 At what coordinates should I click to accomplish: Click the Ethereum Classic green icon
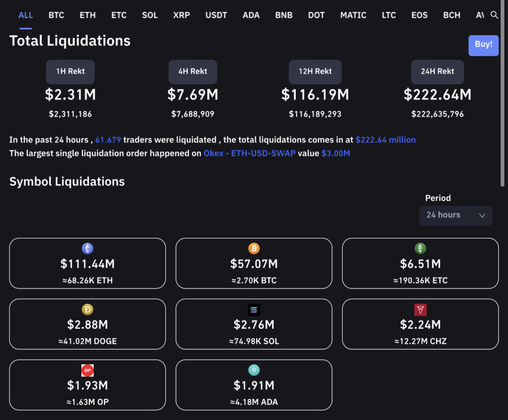pyautogui.click(x=420, y=249)
